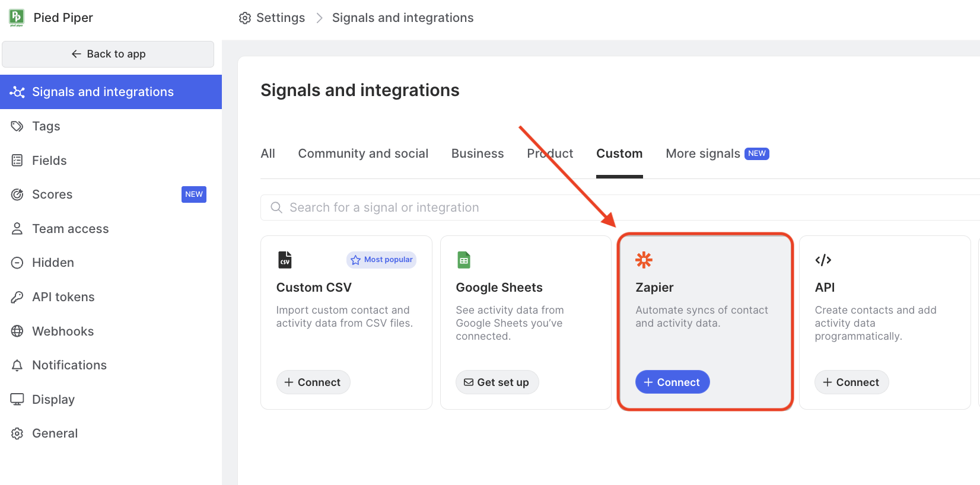Screen dimensions: 980x485
Task: Switch to Community and social tab
Action: (x=363, y=154)
